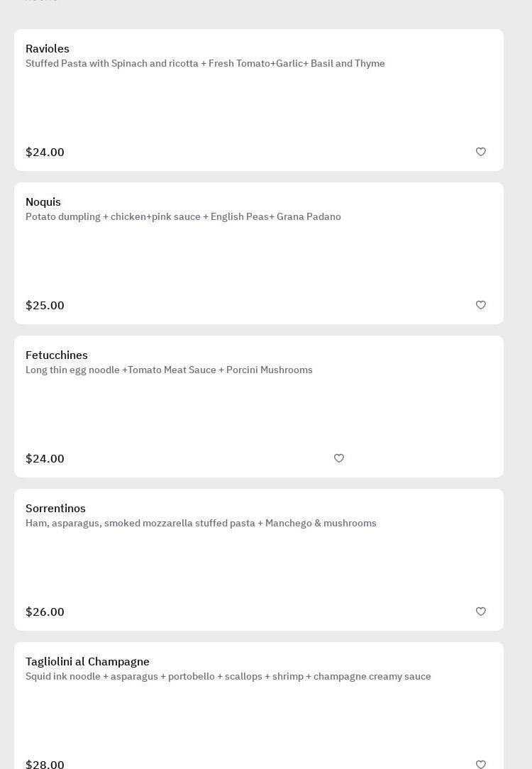Open the Sorrentinos dish title

[x=55, y=509]
